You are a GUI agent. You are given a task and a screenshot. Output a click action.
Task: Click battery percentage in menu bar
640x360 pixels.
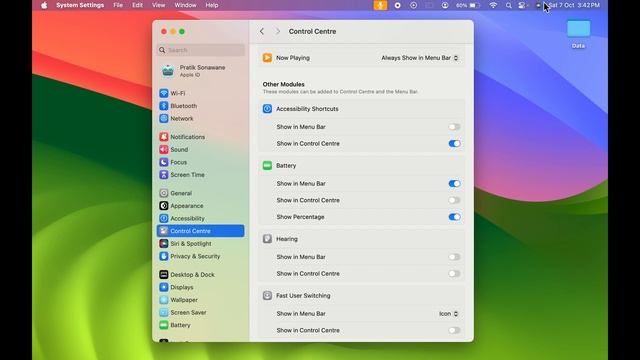(462, 5)
